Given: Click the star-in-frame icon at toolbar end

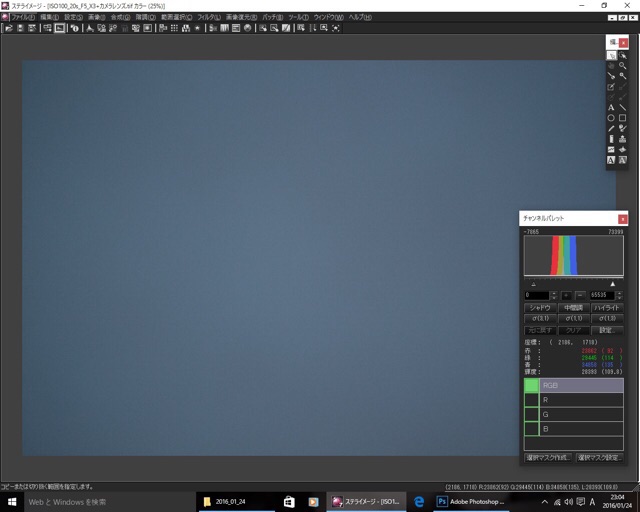Looking at the screenshot, I should (336, 28).
